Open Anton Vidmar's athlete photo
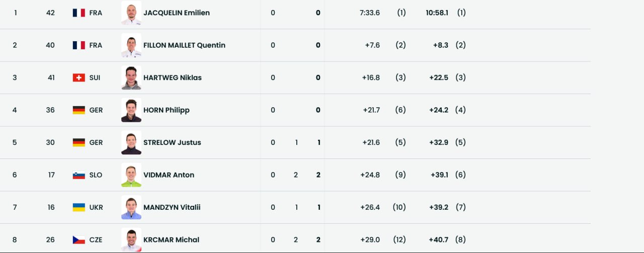Viewport: 644px width, 253px height. 131,176
